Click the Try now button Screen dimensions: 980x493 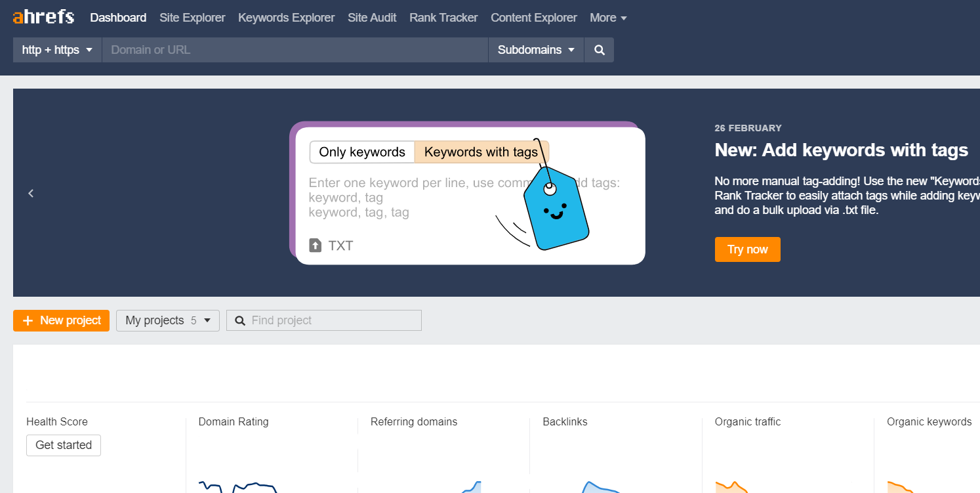point(748,249)
